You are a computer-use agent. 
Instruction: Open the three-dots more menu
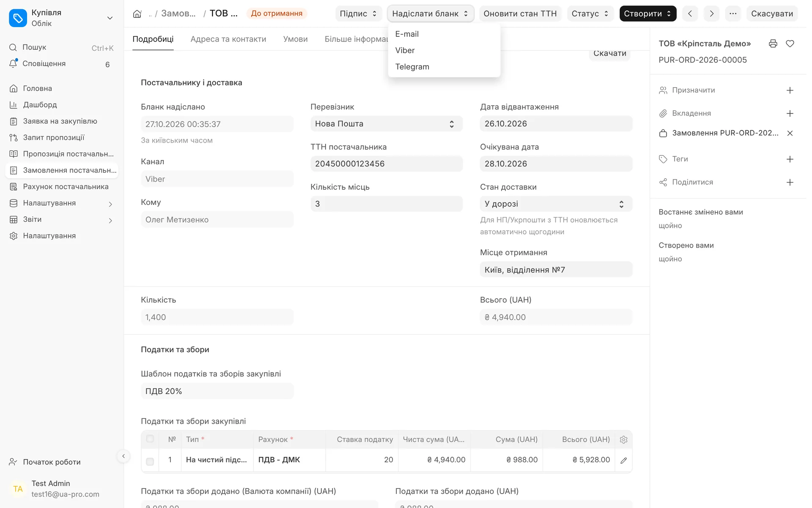733,14
